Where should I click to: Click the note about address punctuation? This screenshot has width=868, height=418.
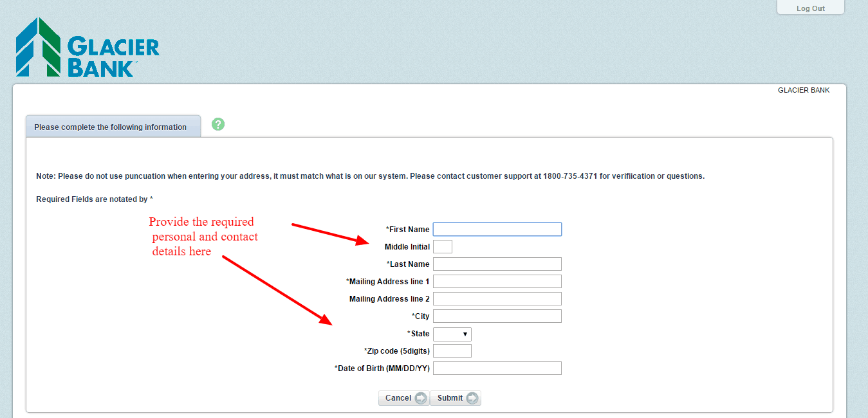(371, 176)
